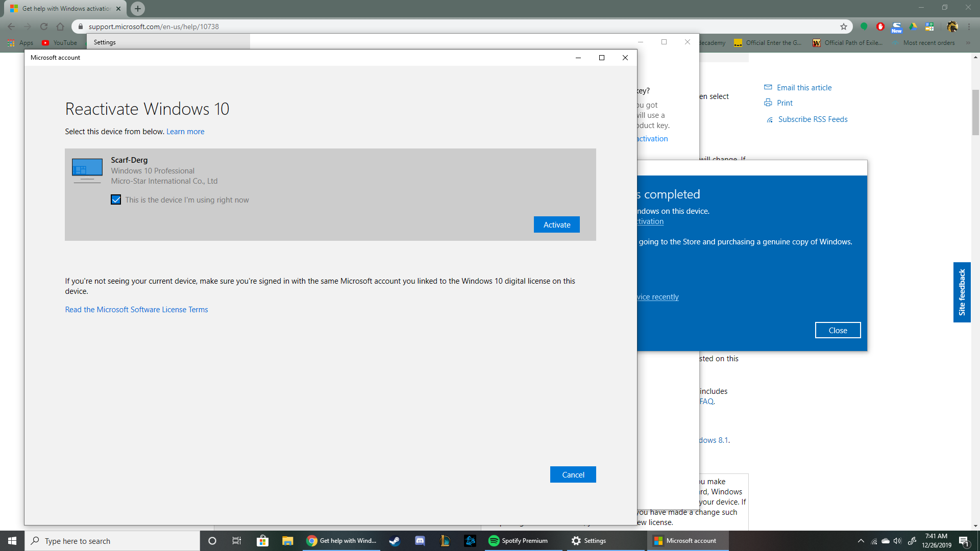Open Steam from taskbar
Viewport: 980px width, 551px height.
[395, 541]
